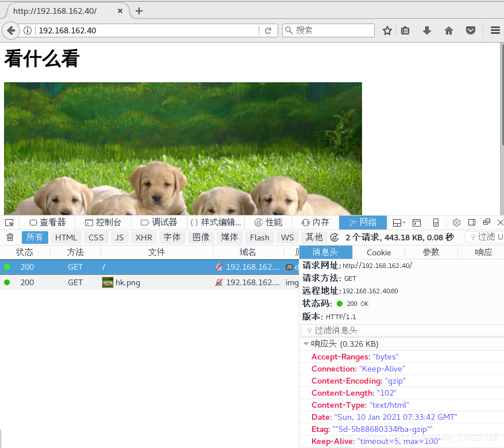Sort by the 文件 file column header

(x=156, y=252)
